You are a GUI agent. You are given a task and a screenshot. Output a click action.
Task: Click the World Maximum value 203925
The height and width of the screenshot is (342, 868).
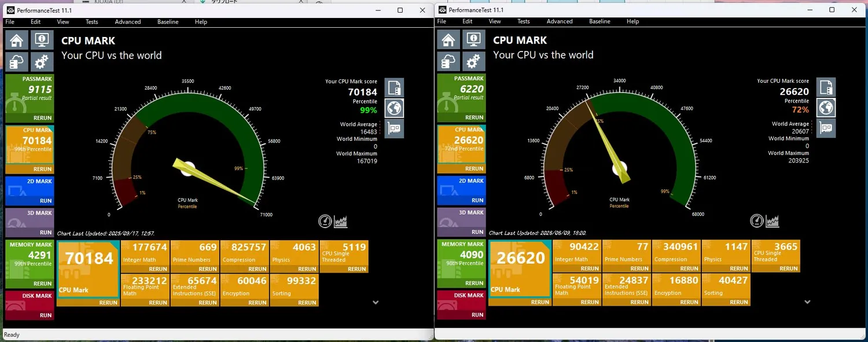(798, 160)
